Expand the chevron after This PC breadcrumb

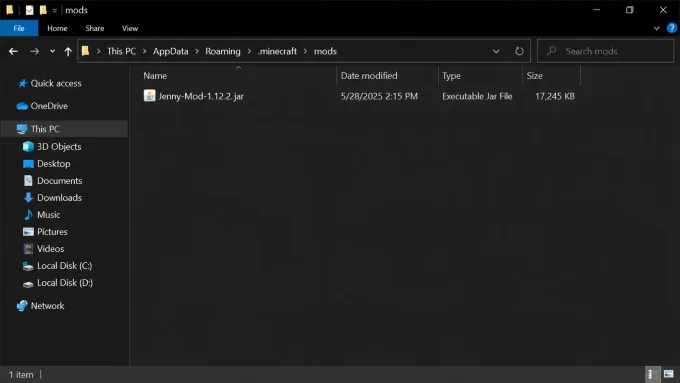(x=144, y=51)
